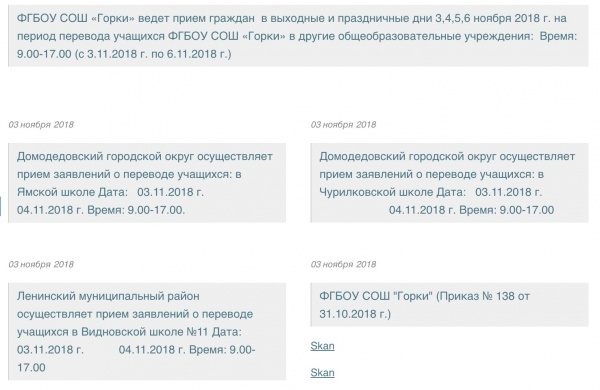Click the words «Ямской школе Дата»

72,192
